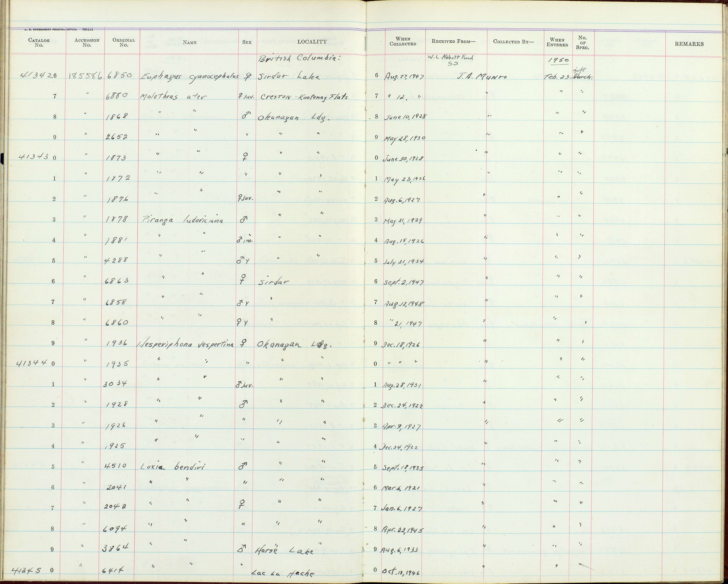
Task: Click the 'Received From—' column header
Action: click(453, 41)
